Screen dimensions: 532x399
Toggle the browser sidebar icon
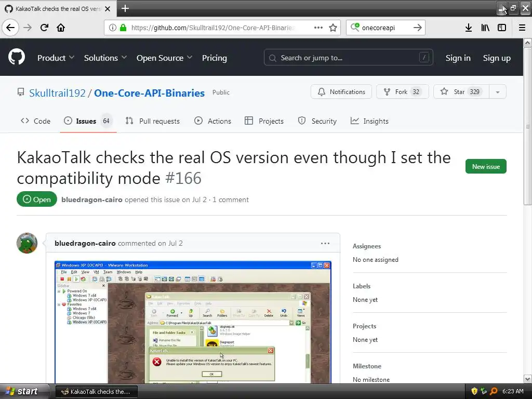pyautogui.click(x=502, y=28)
